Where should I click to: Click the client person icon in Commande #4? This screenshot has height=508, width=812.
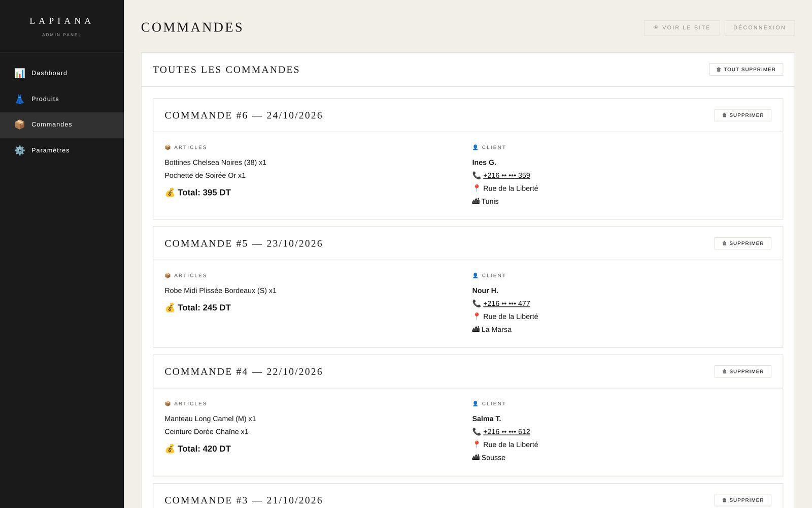click(476, 404)
